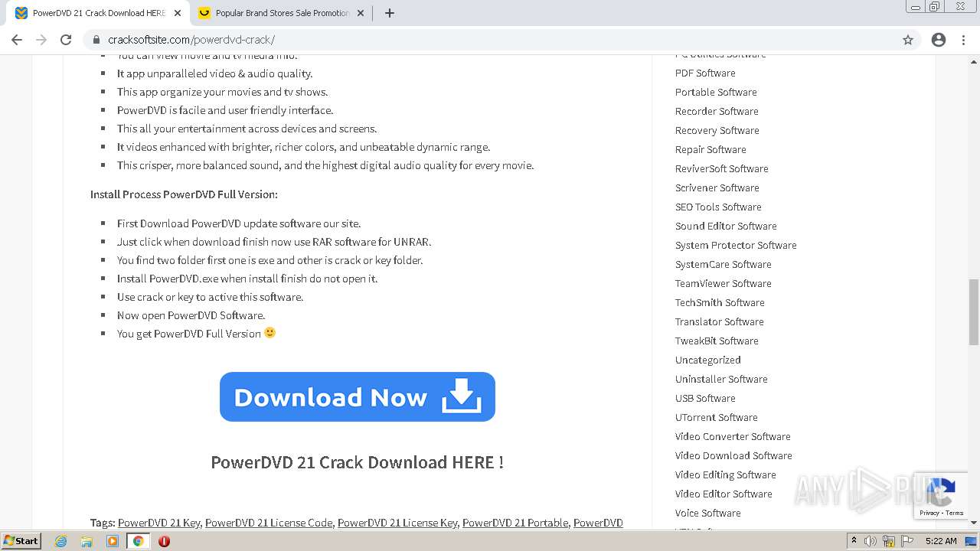Open the SEO Tools Software category
Viewport: 980px width, 551px height.
(718, 207)
